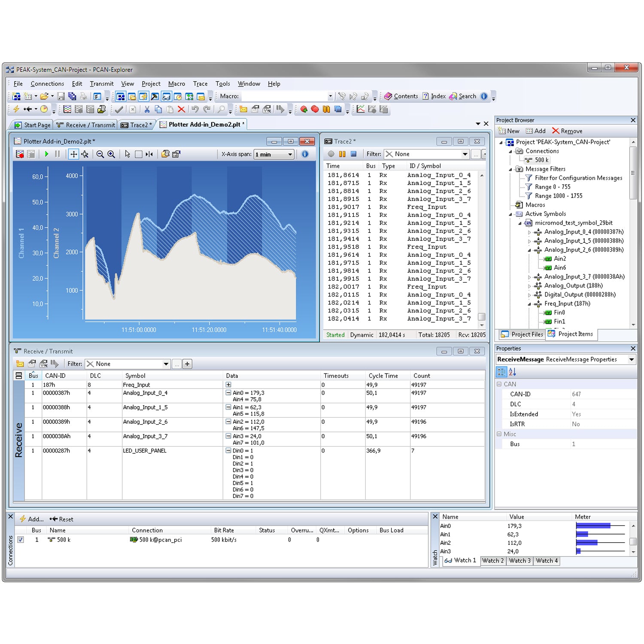This screenshot has height=644, width=644.
Task: Click the zoom in magnifier in Plotter toolbar
Action: [111, 154]
